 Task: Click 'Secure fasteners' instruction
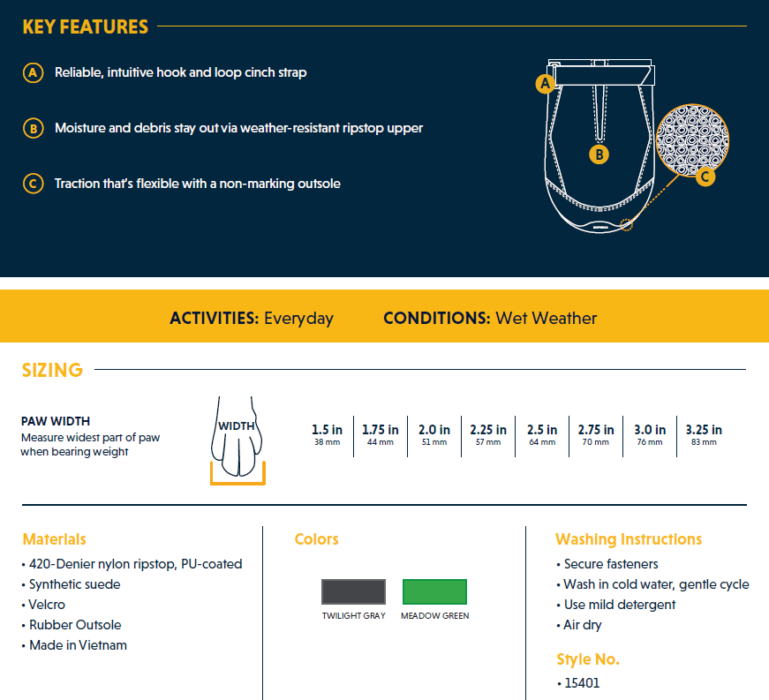[611, 564]
